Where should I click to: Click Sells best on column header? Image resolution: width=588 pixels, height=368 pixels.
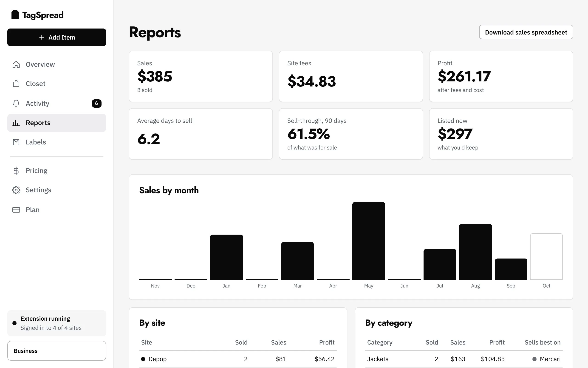[x=543, y=342]
